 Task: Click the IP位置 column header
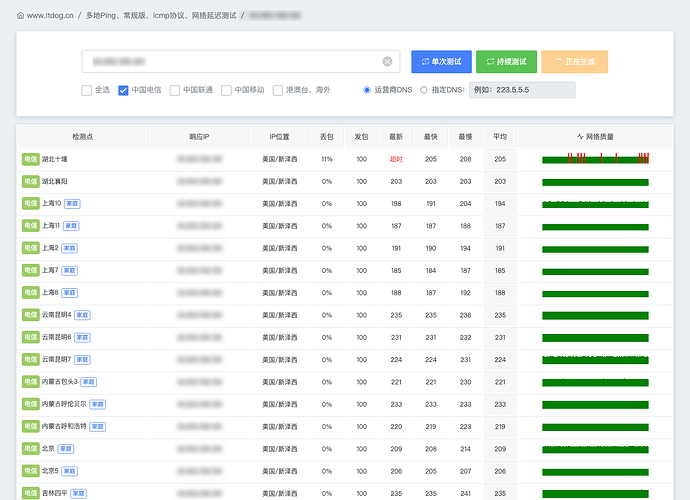click(x=279, y=137)
